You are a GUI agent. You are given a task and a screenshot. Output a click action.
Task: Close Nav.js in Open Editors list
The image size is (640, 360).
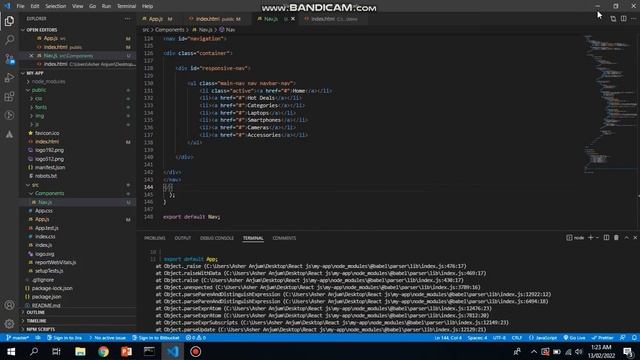coord(31,56)
